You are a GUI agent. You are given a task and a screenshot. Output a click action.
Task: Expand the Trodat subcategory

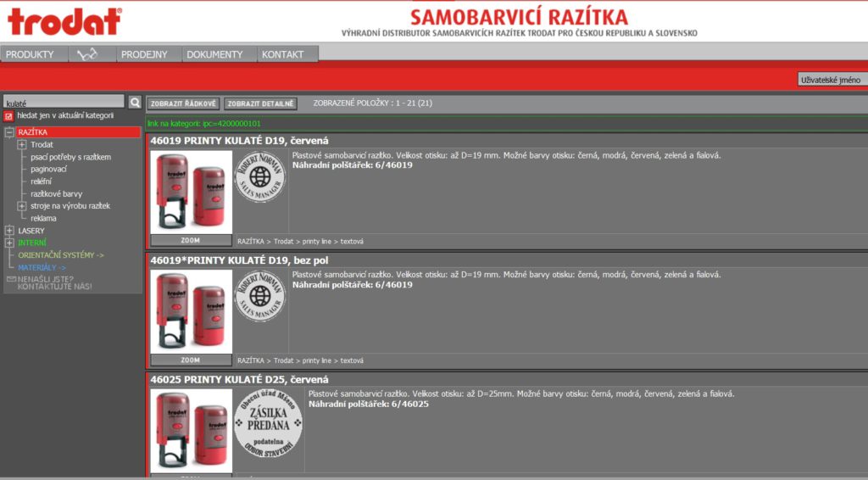tap(22, 145)
